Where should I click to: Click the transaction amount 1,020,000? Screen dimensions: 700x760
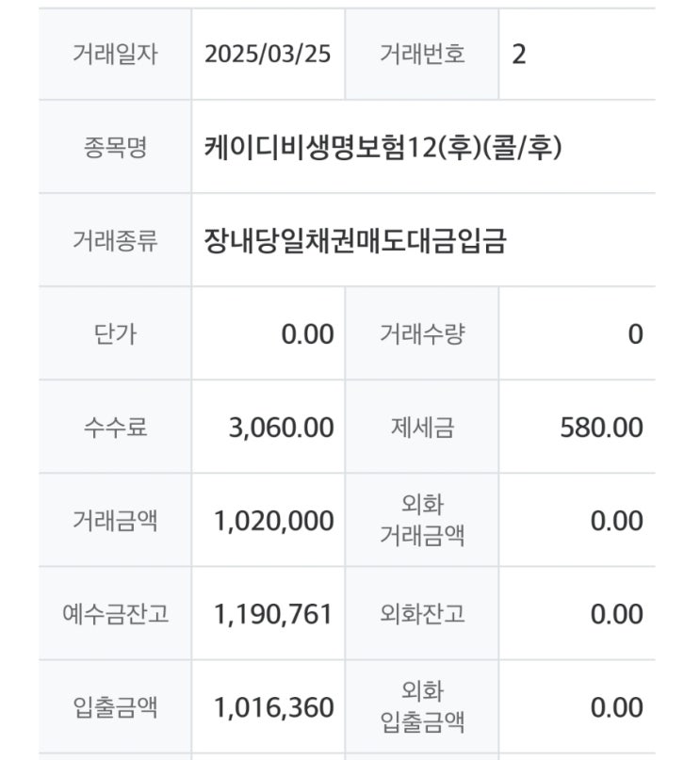(274, 521)
